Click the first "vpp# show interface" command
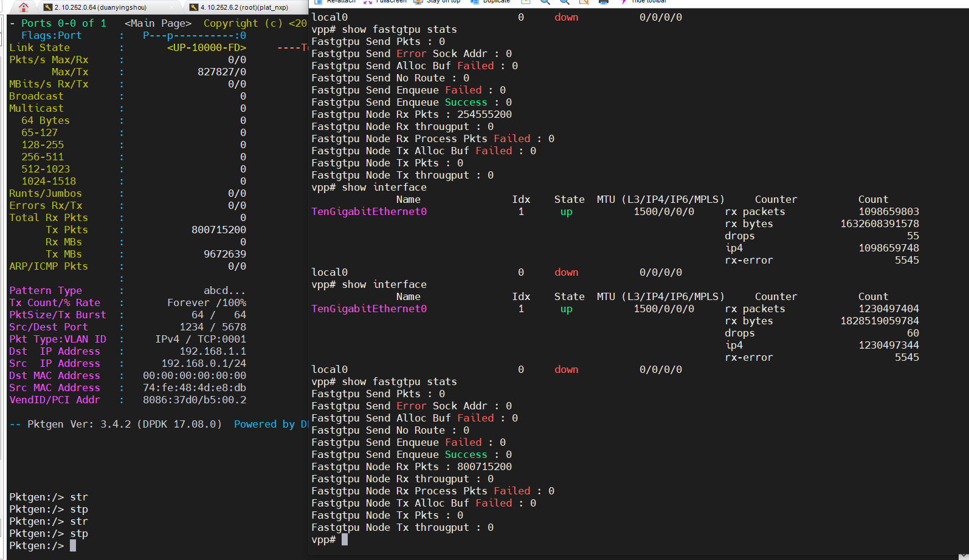Screen dimensions: 969x560 point(369,187)
